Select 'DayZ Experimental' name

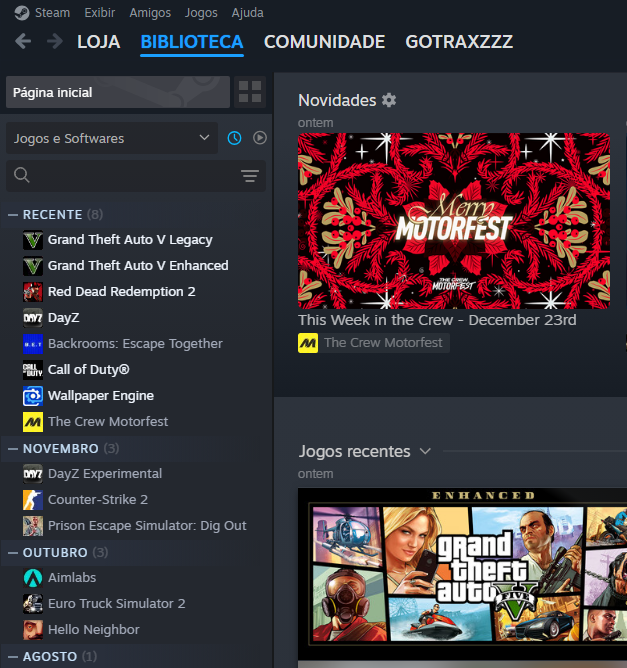105,474
